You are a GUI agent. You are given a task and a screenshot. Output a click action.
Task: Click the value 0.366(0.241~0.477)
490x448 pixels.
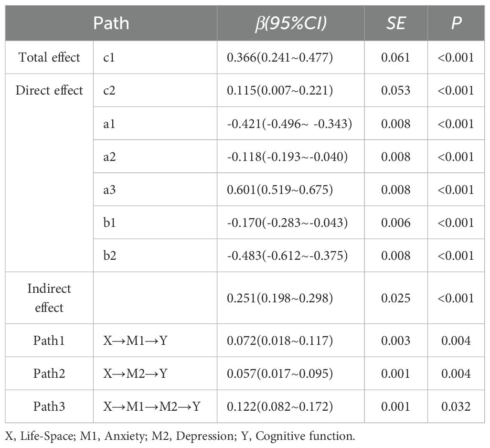point(280,57)
